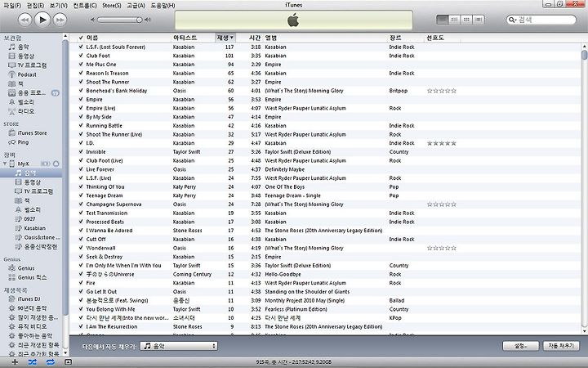This screenshot has width=588, height=368.
Task: Open the 90년대 음악 smart playlist
Action: 32,308
